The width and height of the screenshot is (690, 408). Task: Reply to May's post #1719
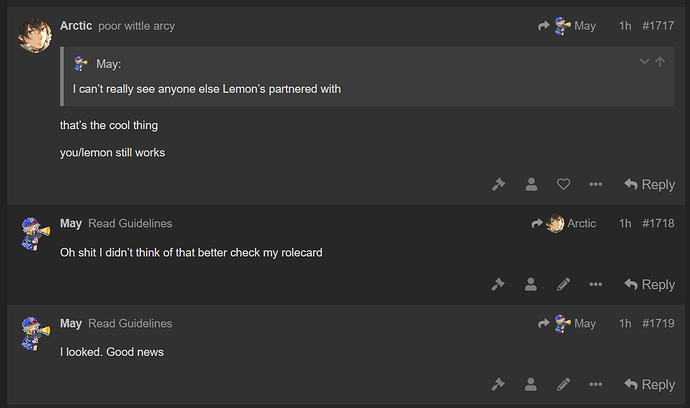tap(650, 384)
